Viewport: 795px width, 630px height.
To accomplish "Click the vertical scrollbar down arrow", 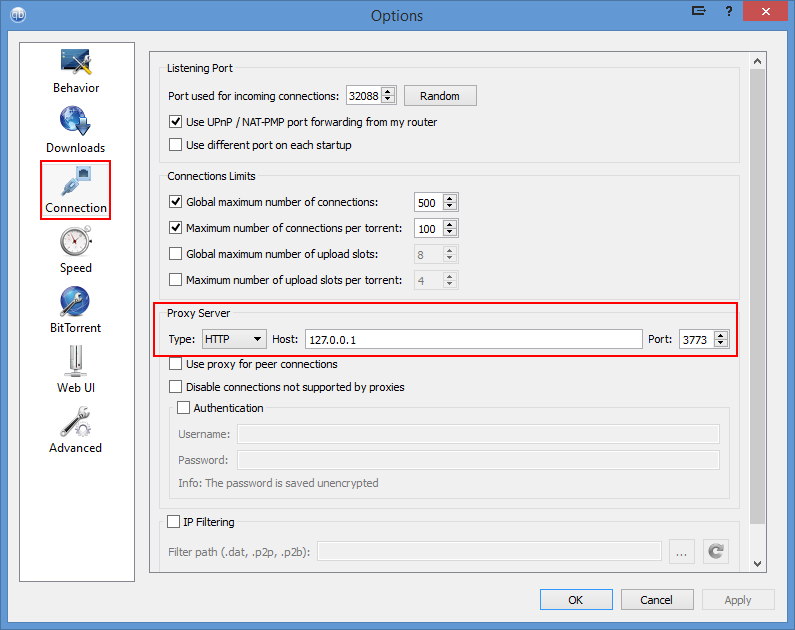I will [x=757, y=564].
